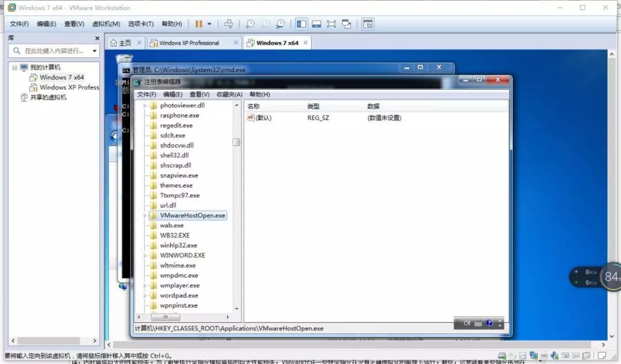Click registry tree vertical scrollbar thumb

(x=236, y=142)
